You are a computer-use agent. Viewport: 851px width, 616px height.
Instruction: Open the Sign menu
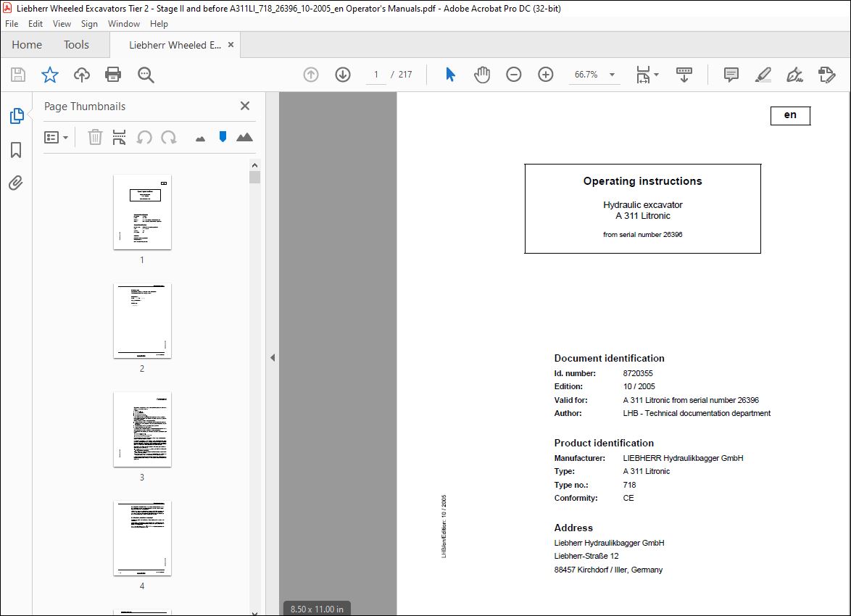[x=90, y=24]
